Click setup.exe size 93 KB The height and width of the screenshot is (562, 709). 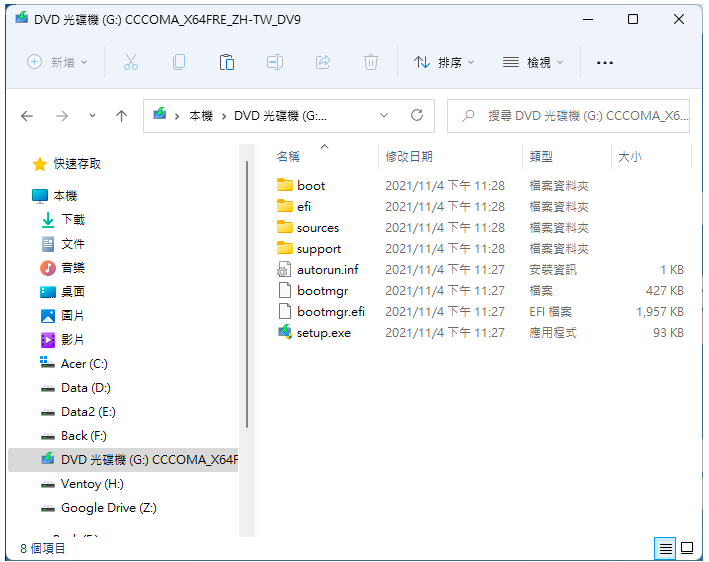[668, 333]
